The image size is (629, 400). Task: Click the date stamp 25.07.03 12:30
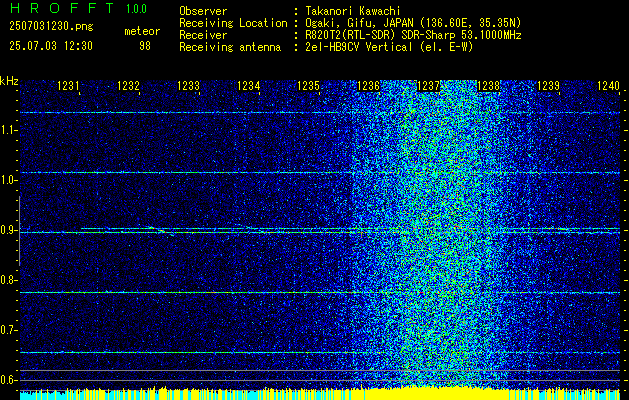51,46
